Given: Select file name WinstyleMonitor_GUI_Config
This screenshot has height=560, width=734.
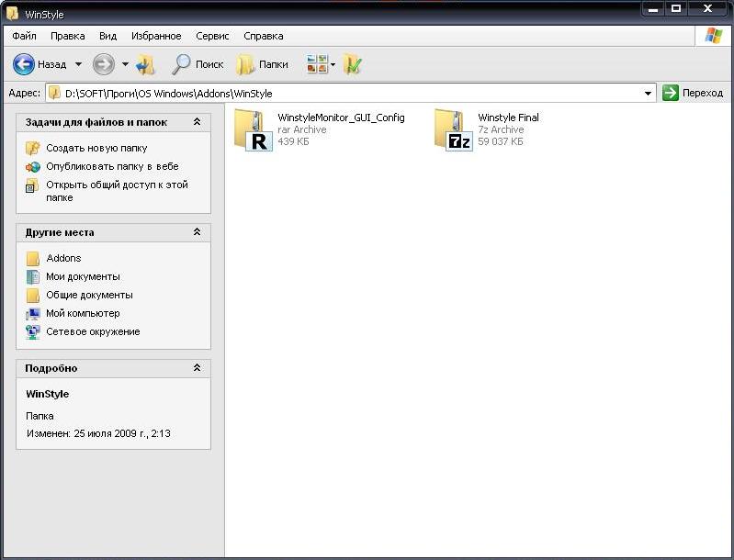Looking at the screenshot, I should 341,118.
